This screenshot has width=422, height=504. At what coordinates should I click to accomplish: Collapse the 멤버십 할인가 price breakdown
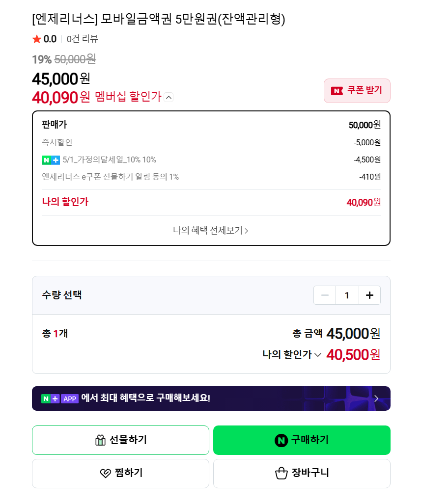169,97
